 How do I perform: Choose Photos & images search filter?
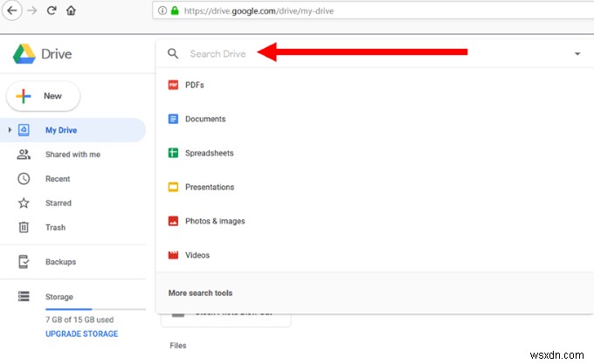214,221
